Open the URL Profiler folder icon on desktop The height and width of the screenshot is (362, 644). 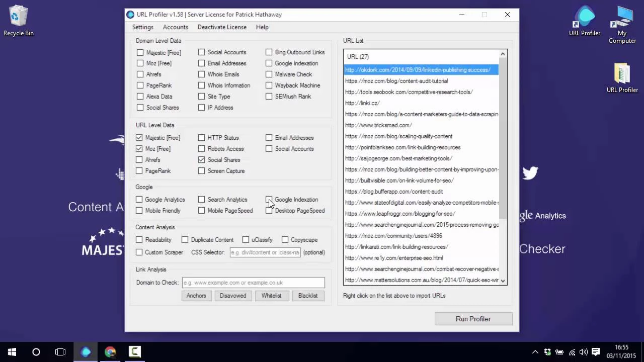[x=622, y=78]
